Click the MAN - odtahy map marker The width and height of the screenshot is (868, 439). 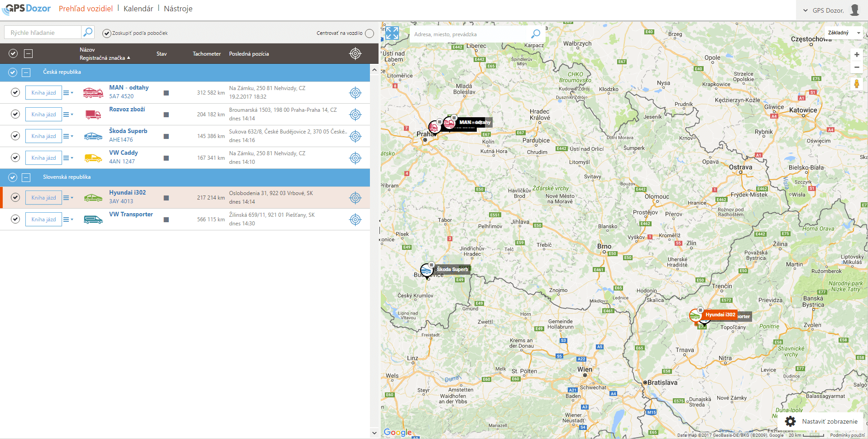point(449,122)
